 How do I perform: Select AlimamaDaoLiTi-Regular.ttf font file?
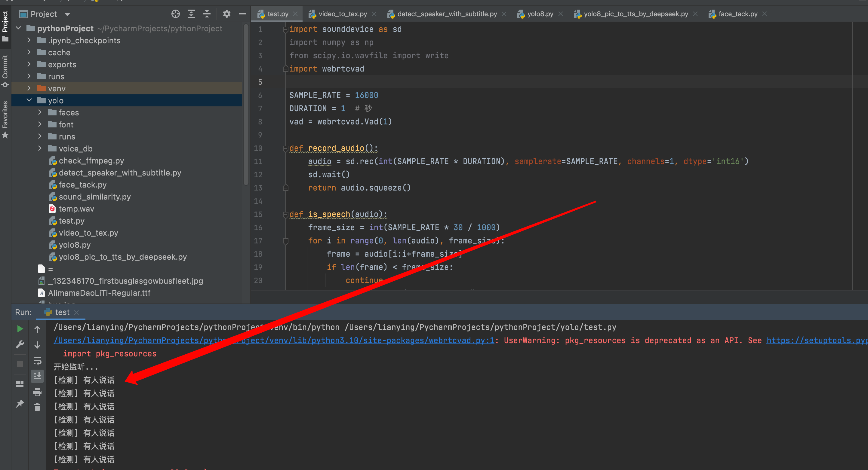[99, 293]
